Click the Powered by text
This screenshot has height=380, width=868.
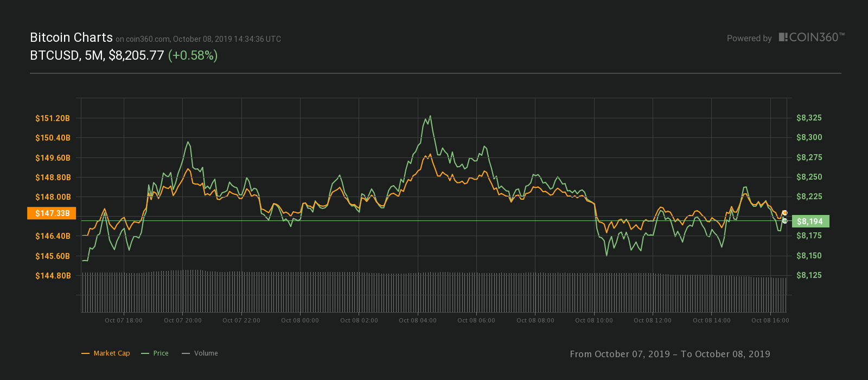(x=749, y=39)
